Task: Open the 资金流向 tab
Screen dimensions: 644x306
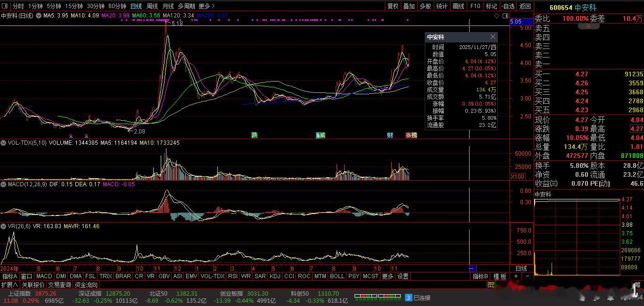Action: (86, 285)
